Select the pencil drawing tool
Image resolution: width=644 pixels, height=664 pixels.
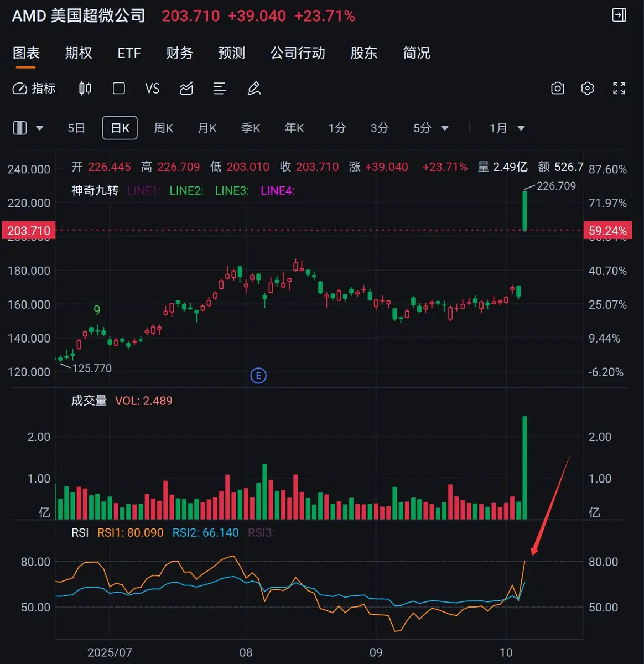coord(254,89)
